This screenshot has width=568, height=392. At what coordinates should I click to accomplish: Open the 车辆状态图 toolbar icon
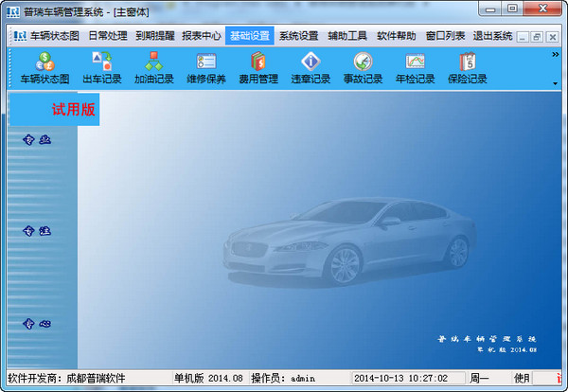[x=44, y=68]
